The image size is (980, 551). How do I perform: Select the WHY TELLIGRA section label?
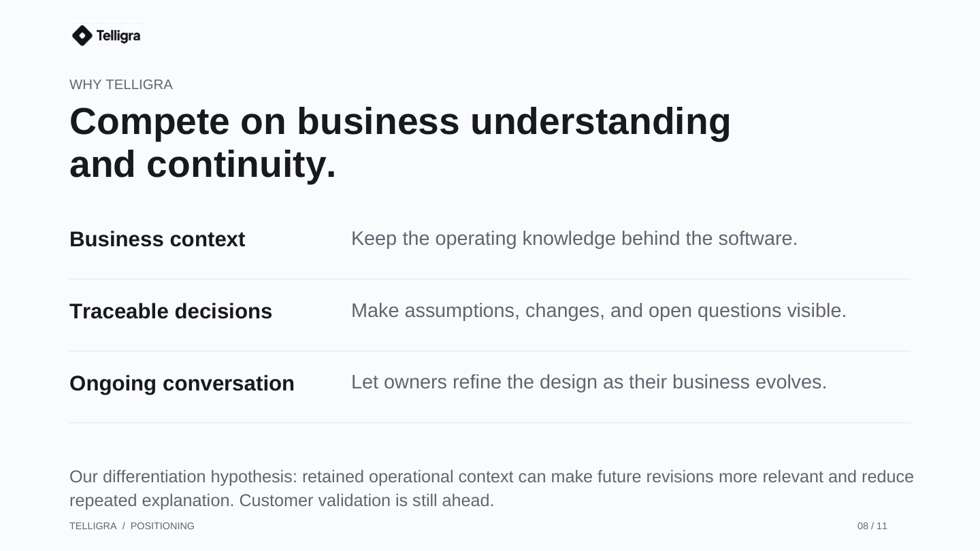(x=121, y=84)
